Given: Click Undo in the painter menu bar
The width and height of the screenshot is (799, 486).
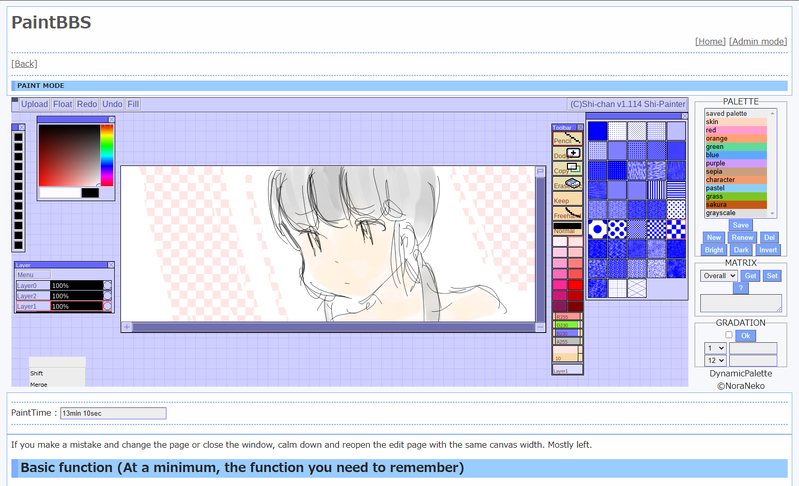Looking at the screenshot, I should click(x=112, y=104).
